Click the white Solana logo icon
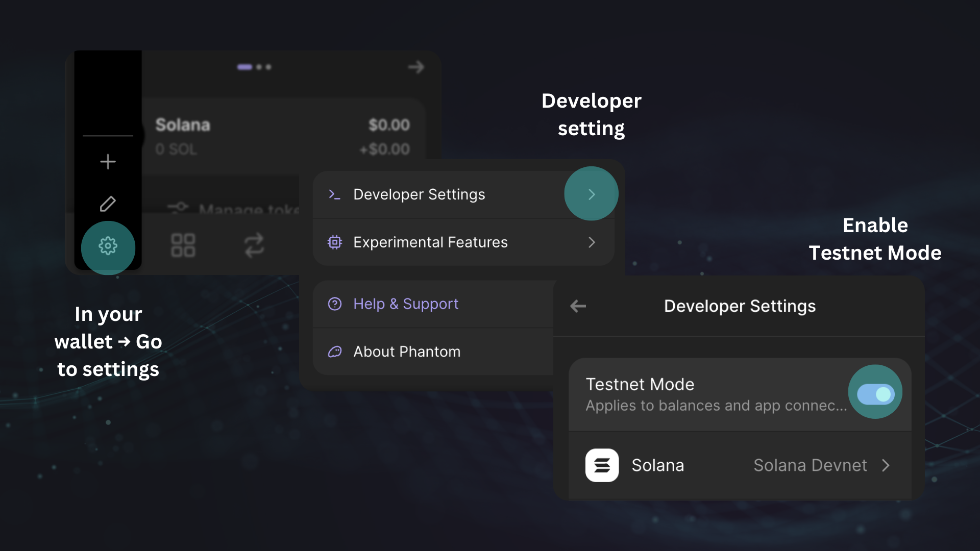The image size is (980, 551). click(x=602, y=465)
